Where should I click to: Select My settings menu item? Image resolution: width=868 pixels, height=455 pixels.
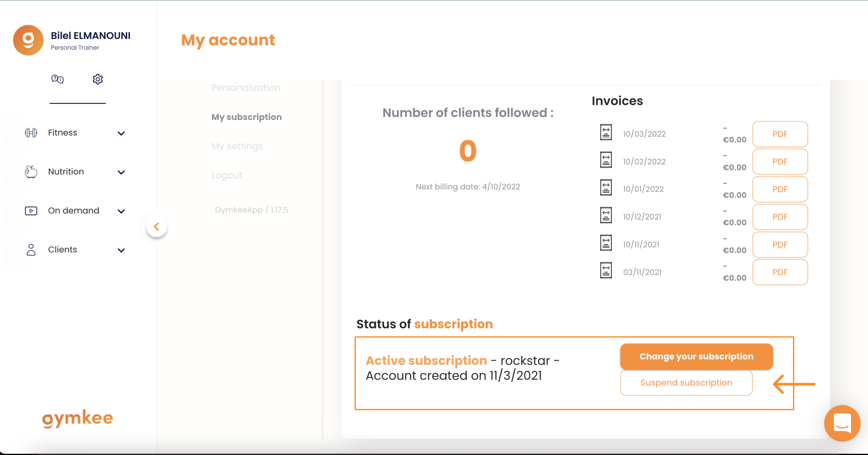click(237, 146)
